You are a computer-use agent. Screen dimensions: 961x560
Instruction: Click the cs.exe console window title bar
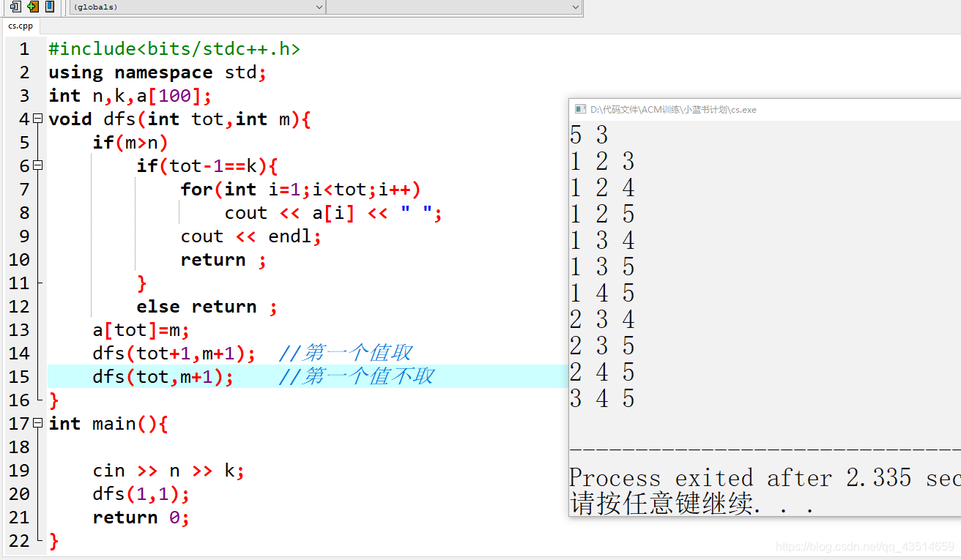click(x=765, y=109)
